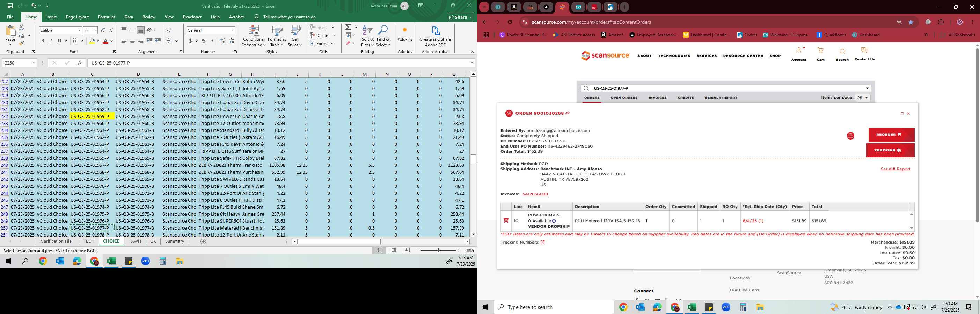Image resolution: width=980 pixels, height=314 pixels.
Task: Click the Accounting dollar format icon
Action: pyautogui.click(x=190, y=41)
